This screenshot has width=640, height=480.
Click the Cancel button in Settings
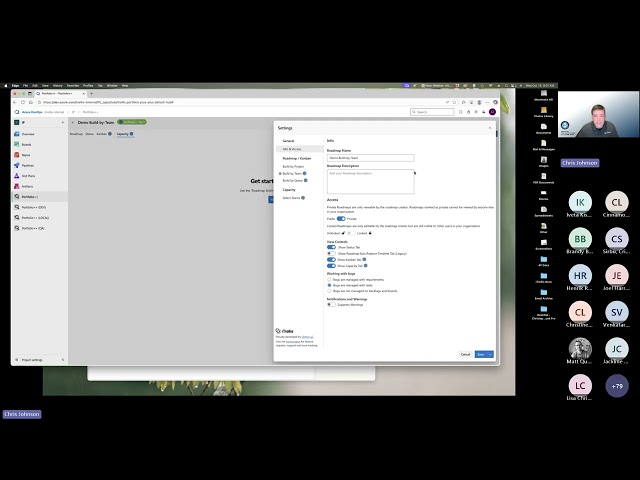tap(465, 354)
